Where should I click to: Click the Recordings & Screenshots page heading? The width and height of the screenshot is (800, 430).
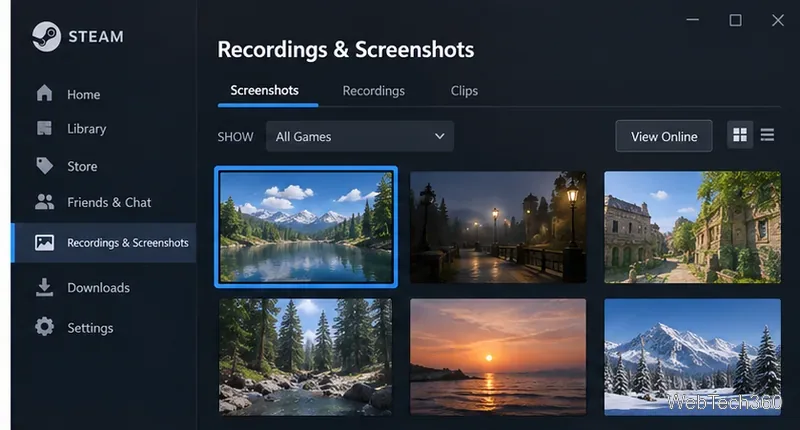[x=345, y=49]
